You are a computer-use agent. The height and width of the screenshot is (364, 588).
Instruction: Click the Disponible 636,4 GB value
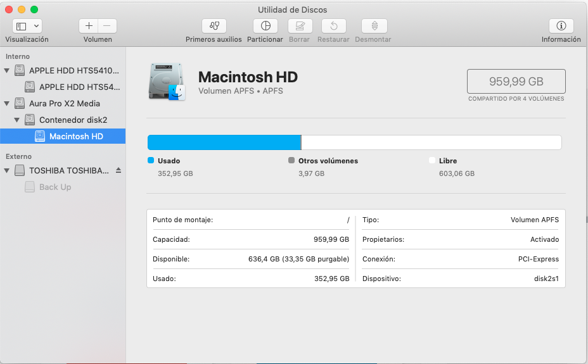pyautogui.click(x=298, y=259)
